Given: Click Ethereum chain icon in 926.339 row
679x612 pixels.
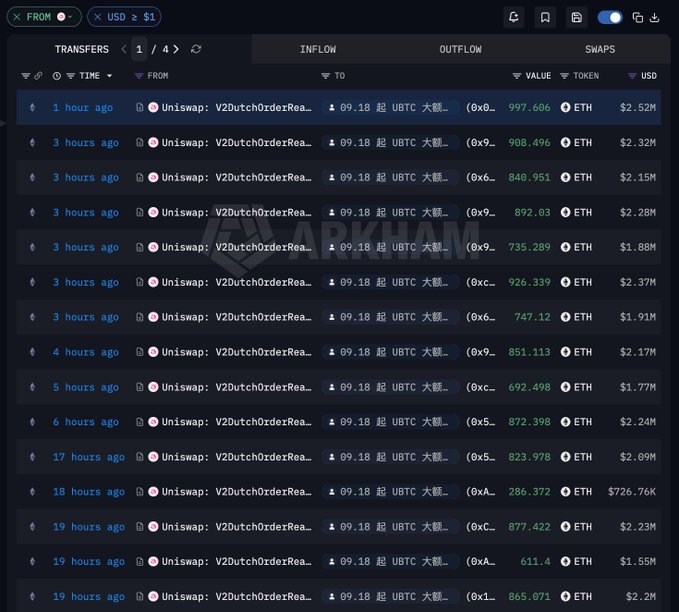Looking at the screenshot, I should click(x=32, y=282).
